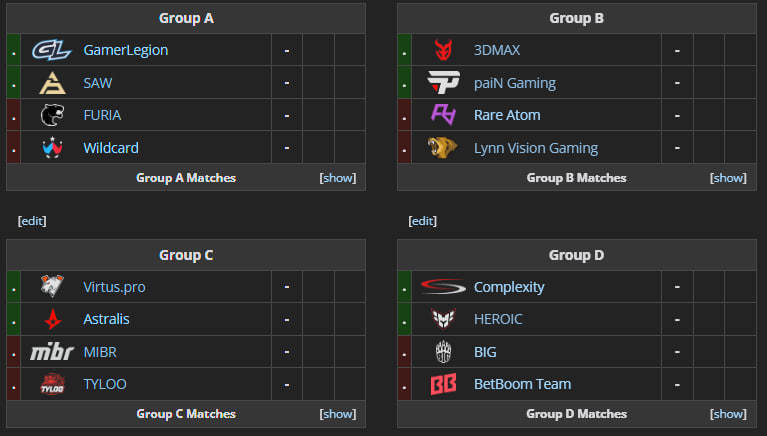Click the HEROIC team logo

click(x=442, y=319)
